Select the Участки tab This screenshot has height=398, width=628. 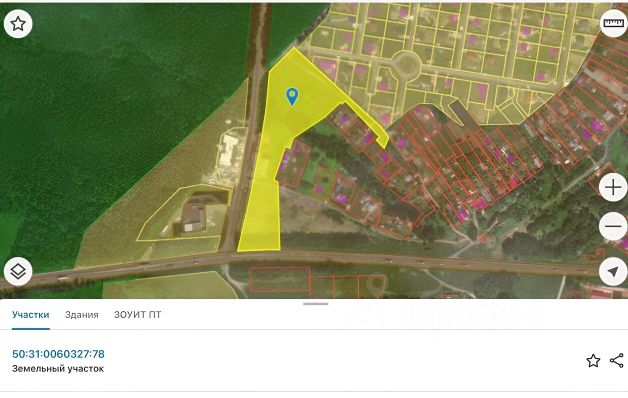(31, 315)
